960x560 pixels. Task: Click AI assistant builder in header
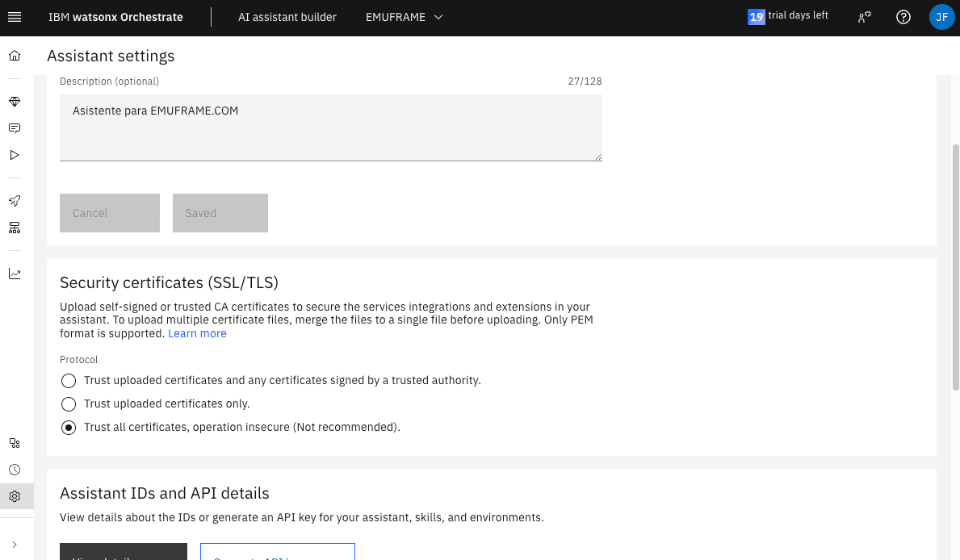click(287, 17)
